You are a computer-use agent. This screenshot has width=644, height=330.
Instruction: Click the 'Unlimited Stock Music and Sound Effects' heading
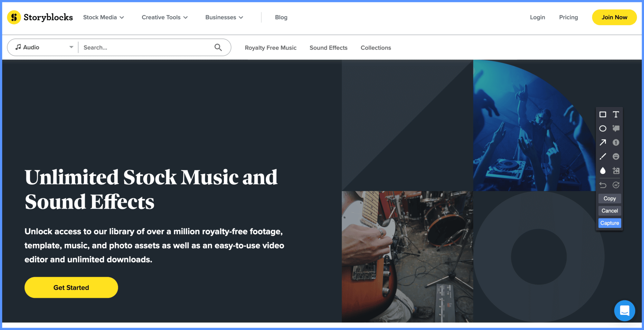click(151, 189)
